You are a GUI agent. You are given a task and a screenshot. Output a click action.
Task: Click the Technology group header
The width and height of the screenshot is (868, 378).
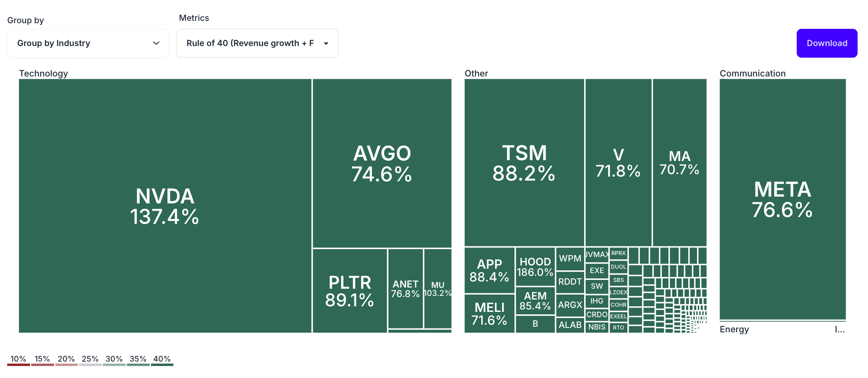(44, 73)
